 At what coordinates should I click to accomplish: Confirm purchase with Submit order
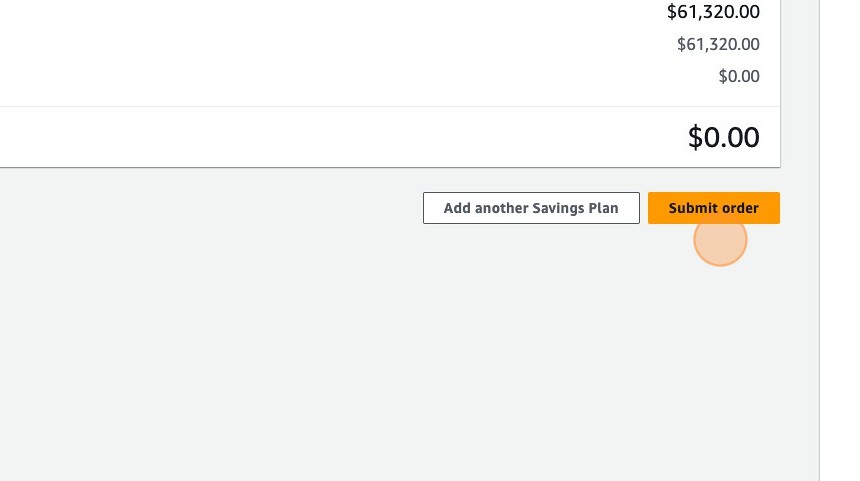pos(713,208)
